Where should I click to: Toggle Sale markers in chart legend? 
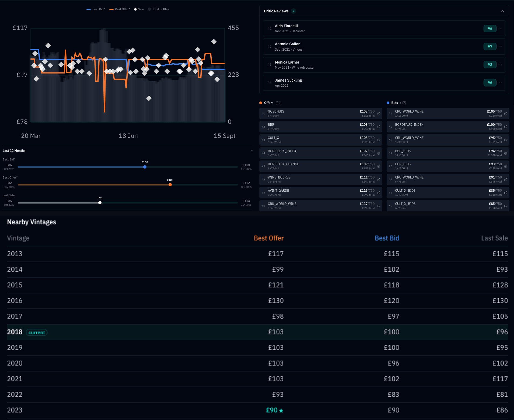coord(139,9)
